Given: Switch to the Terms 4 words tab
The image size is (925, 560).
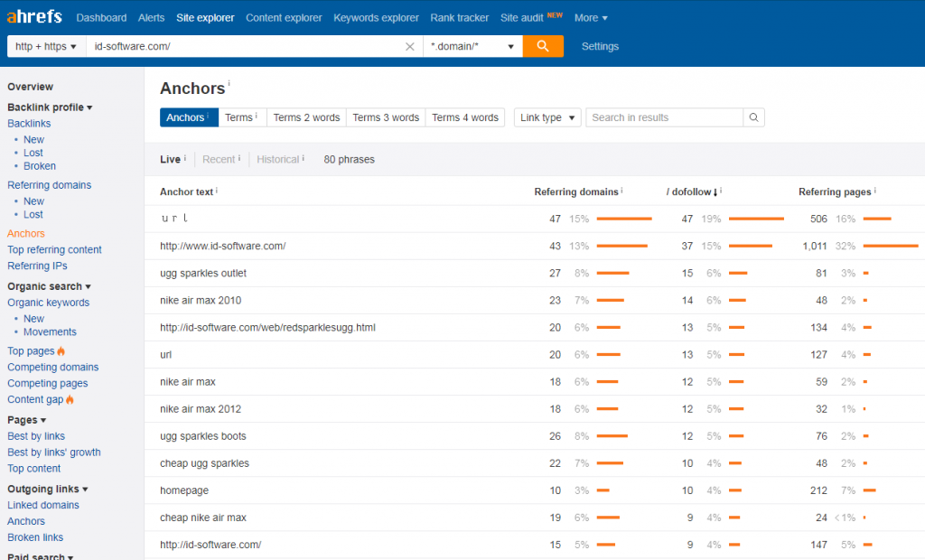Looking at the screenshot, I should [x=465, y=117].
